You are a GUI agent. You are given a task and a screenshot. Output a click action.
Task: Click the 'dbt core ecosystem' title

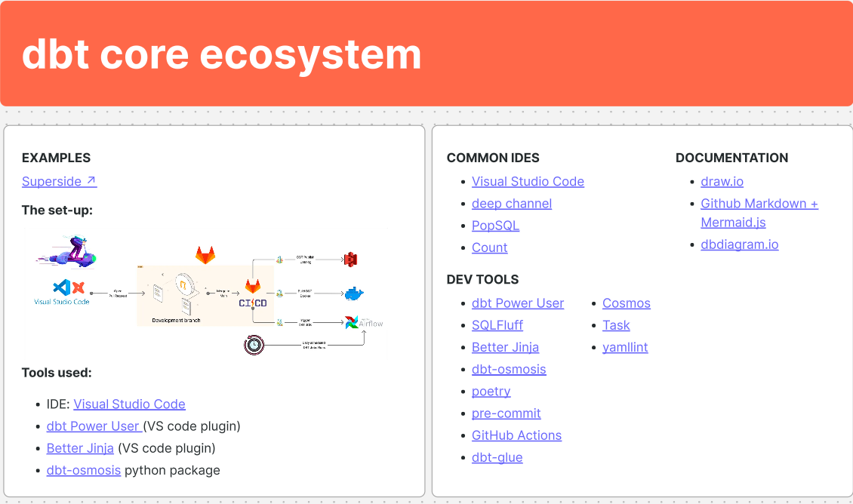coord(221,54)
